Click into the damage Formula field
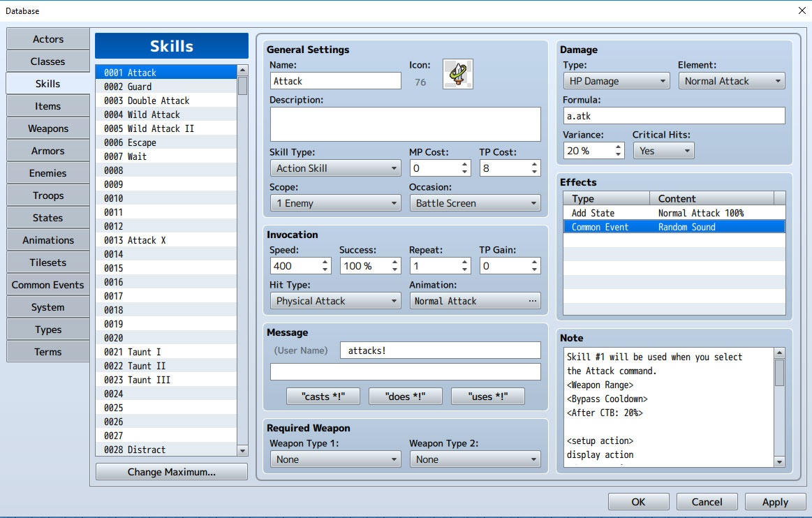812x518 pixels. [674, 116]
